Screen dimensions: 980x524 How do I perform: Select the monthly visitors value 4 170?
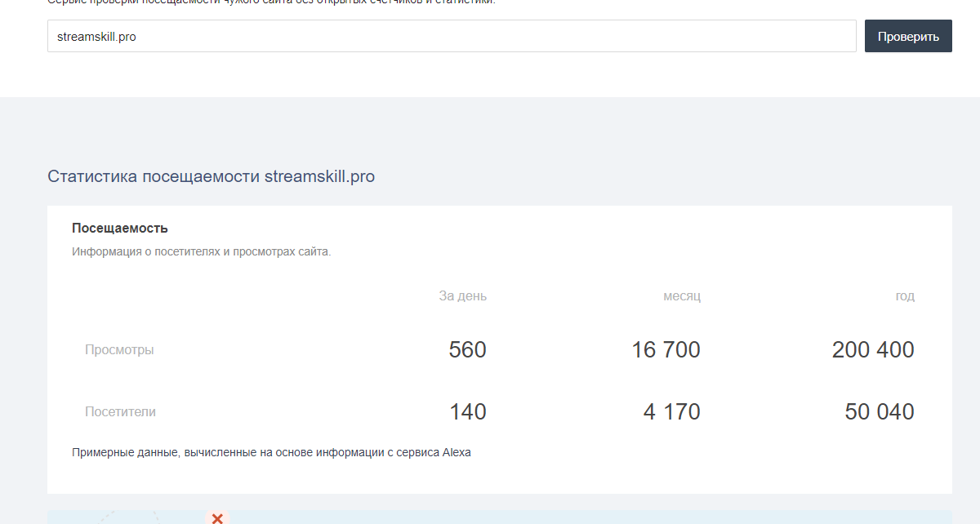coord(671,412)
